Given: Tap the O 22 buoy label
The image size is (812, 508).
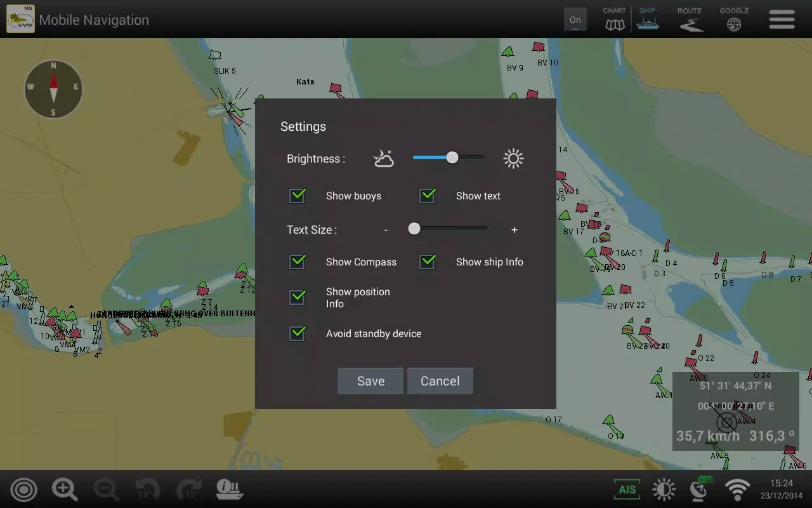Looking at the screenshot, I should (706, 358).
